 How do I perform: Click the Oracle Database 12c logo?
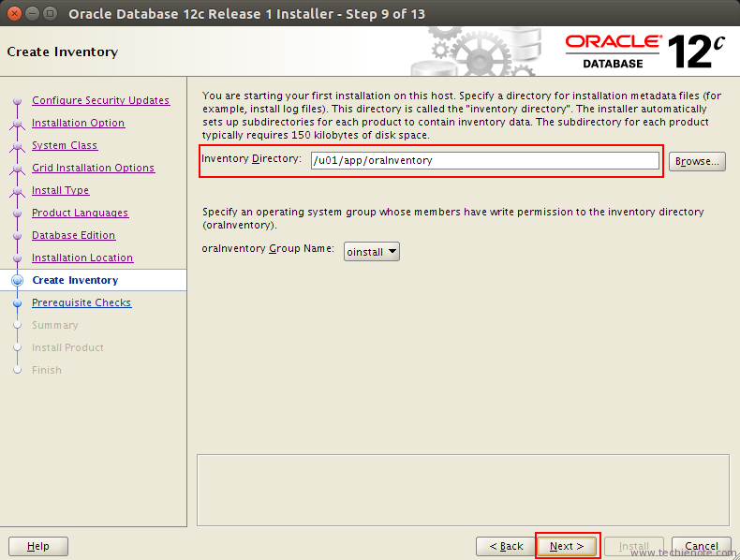point(644,52)
